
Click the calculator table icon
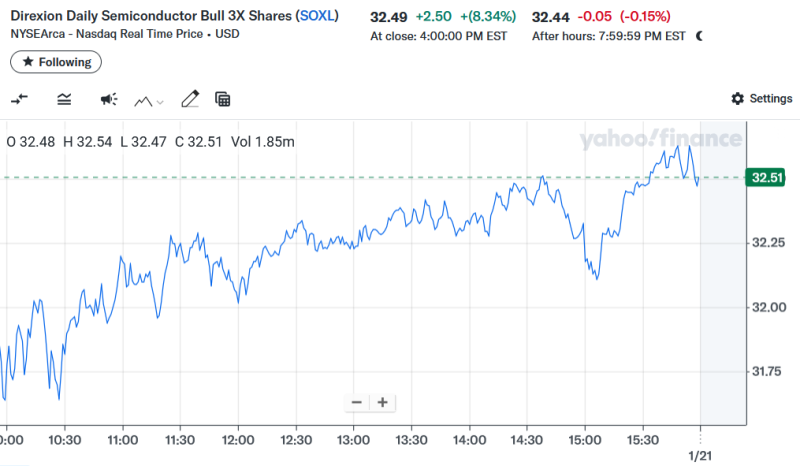[223, 99]
